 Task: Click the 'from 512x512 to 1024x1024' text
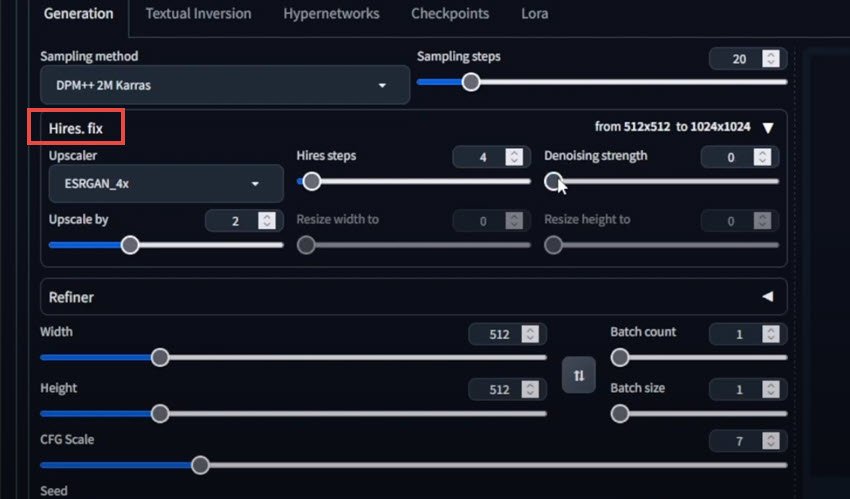(x=673, y=127)
